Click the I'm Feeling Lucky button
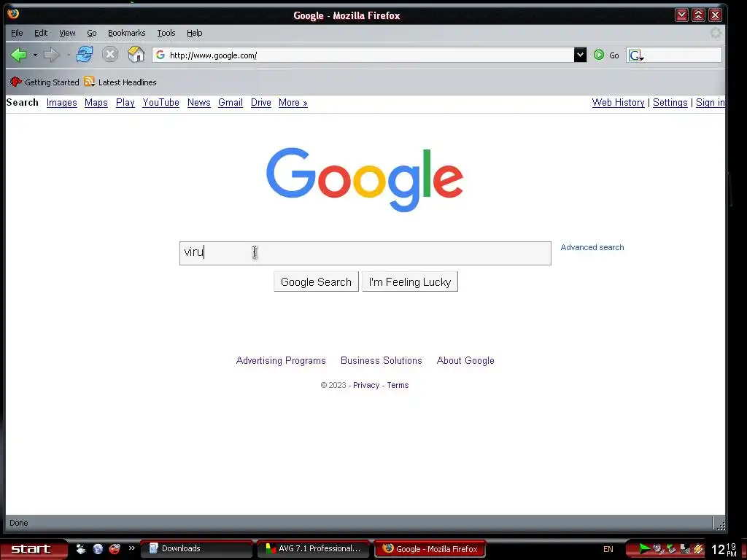747x560 pixels. (410, 282)
